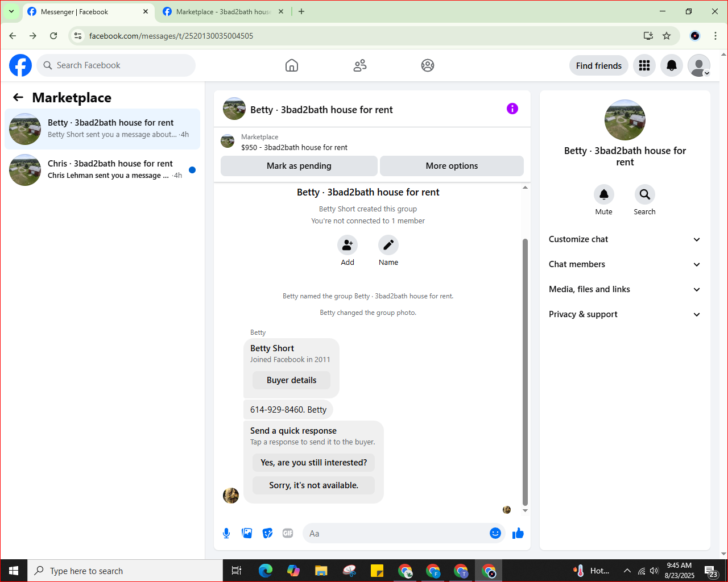728x582 pixels.
Task: Choose a sticker icon
Action: tap(267, 533)
